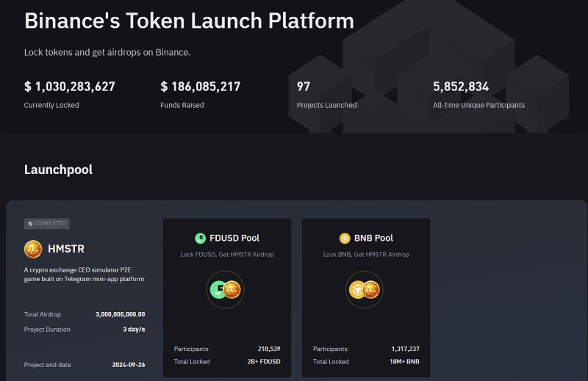Image resolution: width=588 pixels, height=381 pixels.
Task: Click the HMSTR project description text
Action: pos(84,275)
